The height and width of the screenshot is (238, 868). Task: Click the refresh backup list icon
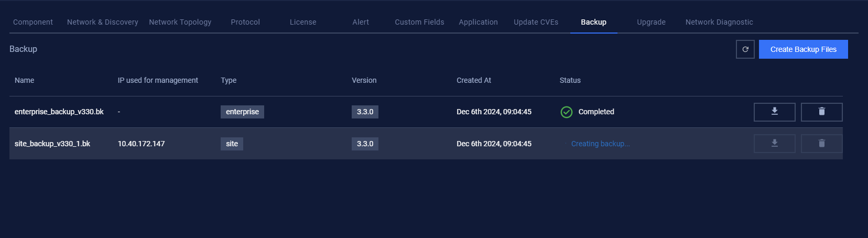click(745, 49)
